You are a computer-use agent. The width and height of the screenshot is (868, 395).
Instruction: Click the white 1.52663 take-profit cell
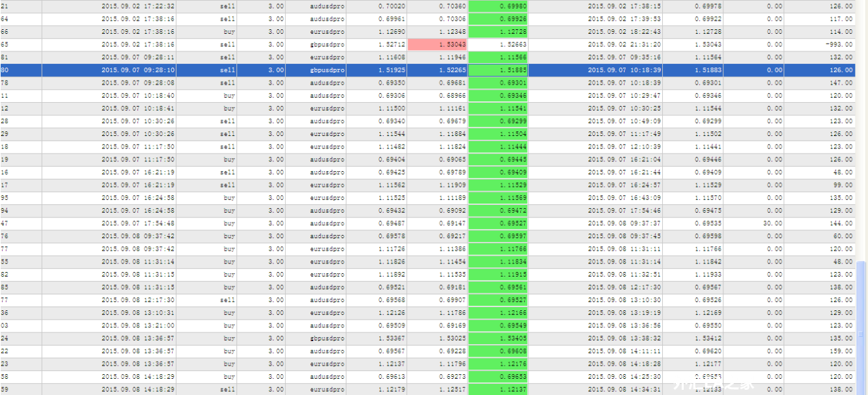(x=497, y=45)
